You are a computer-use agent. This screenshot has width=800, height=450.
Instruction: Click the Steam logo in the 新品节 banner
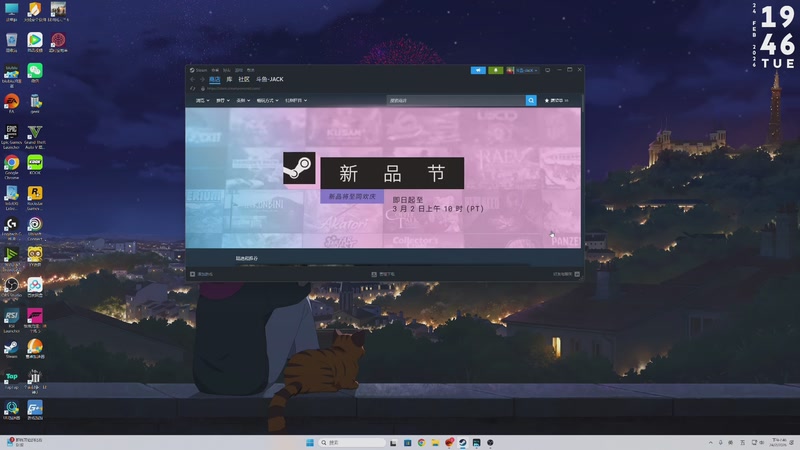(299, 168)
